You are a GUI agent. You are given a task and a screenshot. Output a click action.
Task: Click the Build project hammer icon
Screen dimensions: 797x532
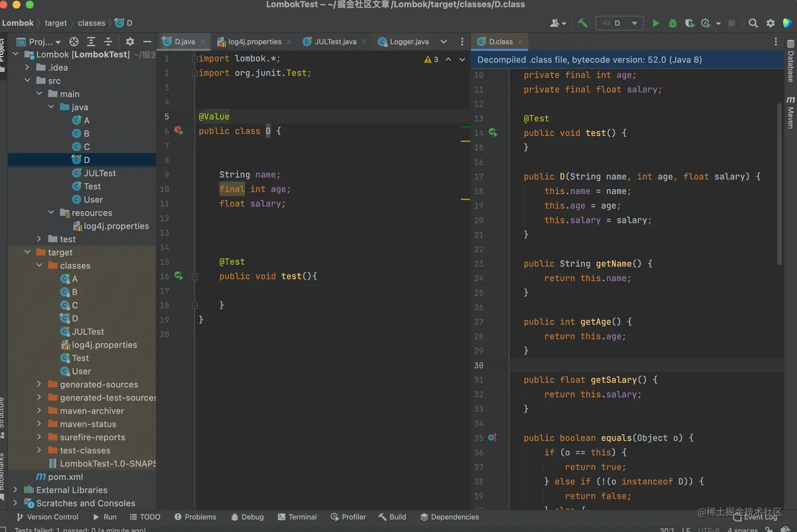click(x=582, y=23)
